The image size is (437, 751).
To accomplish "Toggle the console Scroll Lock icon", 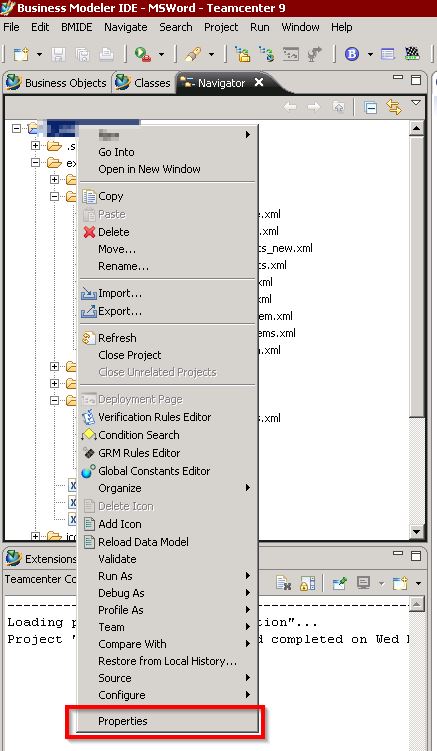I will [x=308, y=583].
